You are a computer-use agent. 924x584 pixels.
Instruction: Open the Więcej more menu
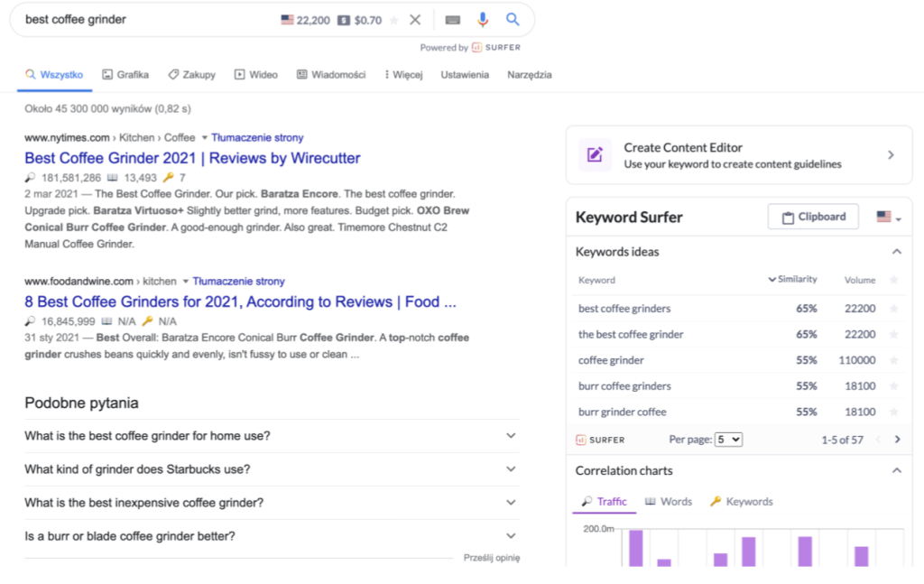403,75
